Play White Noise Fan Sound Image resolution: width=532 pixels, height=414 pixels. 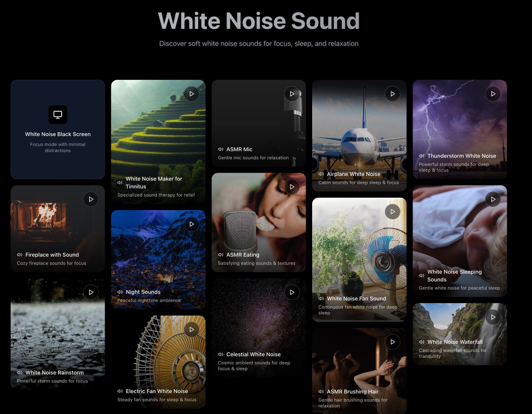pos(392,212)
